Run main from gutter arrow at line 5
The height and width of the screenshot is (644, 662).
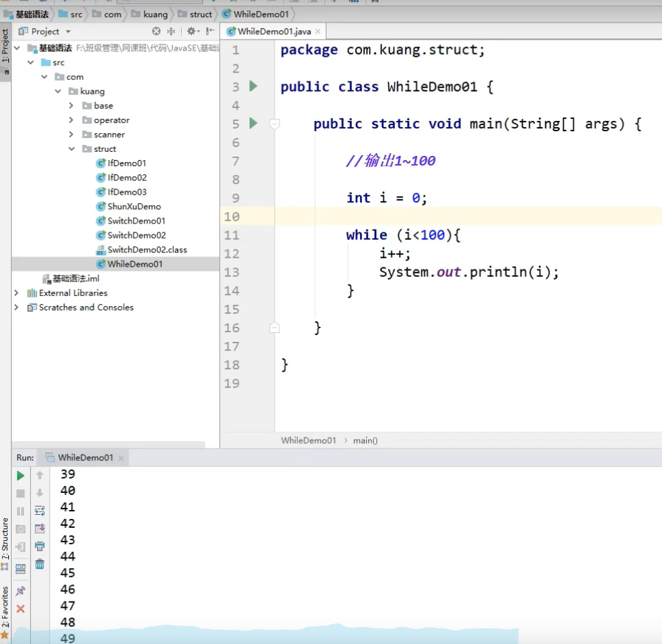(253, 123)
